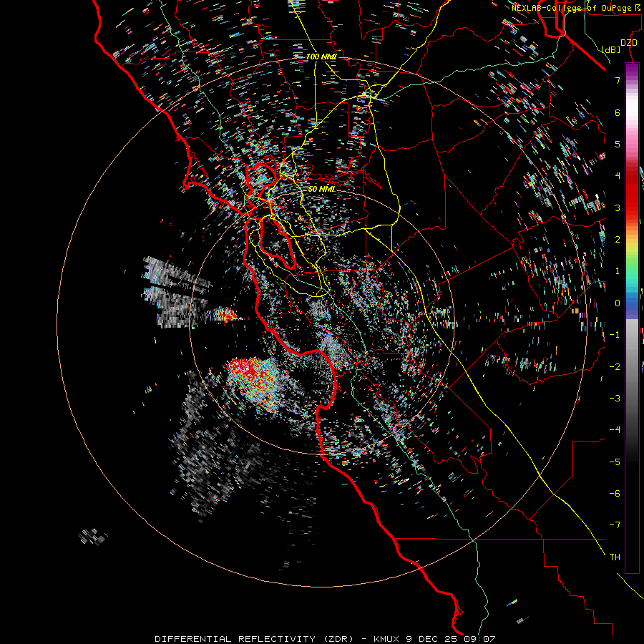Viewport: 644px width, 644px height.
Task: Click the "4" tick label on the scale
Action: tap(618, 176)
